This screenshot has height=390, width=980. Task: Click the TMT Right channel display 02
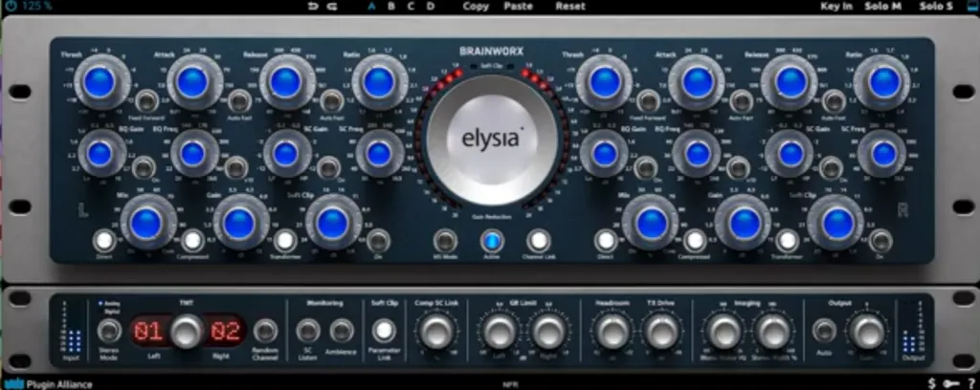coord(226,332)
